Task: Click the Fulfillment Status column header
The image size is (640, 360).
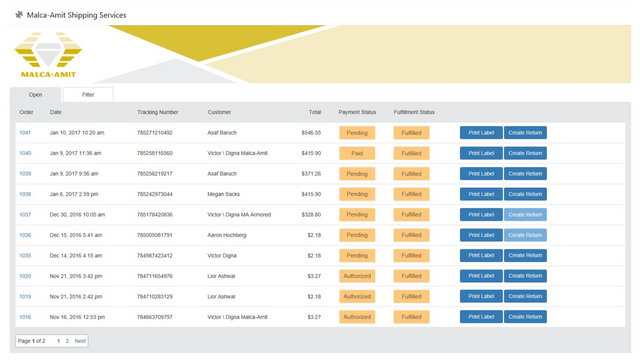Action: tap(414, 112)
